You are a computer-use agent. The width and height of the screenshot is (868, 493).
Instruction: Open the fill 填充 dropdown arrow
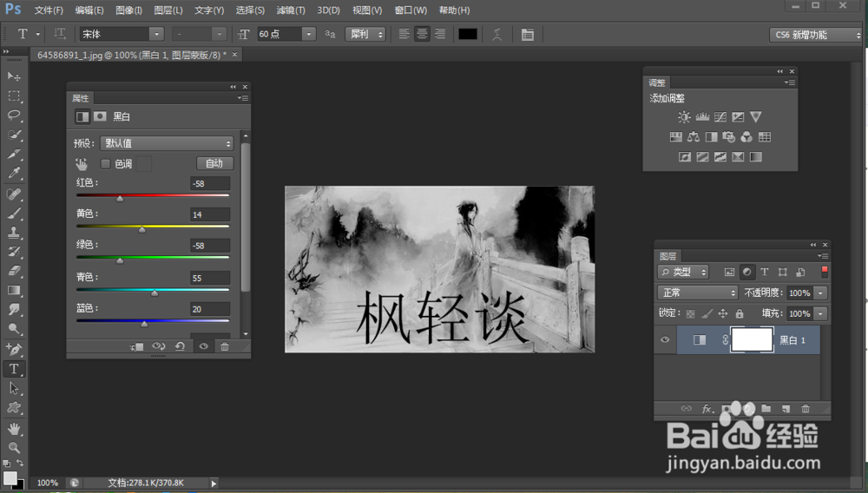821,313
